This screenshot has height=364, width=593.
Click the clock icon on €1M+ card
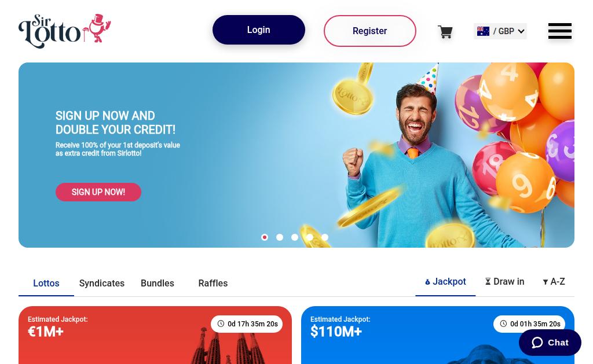221,323
